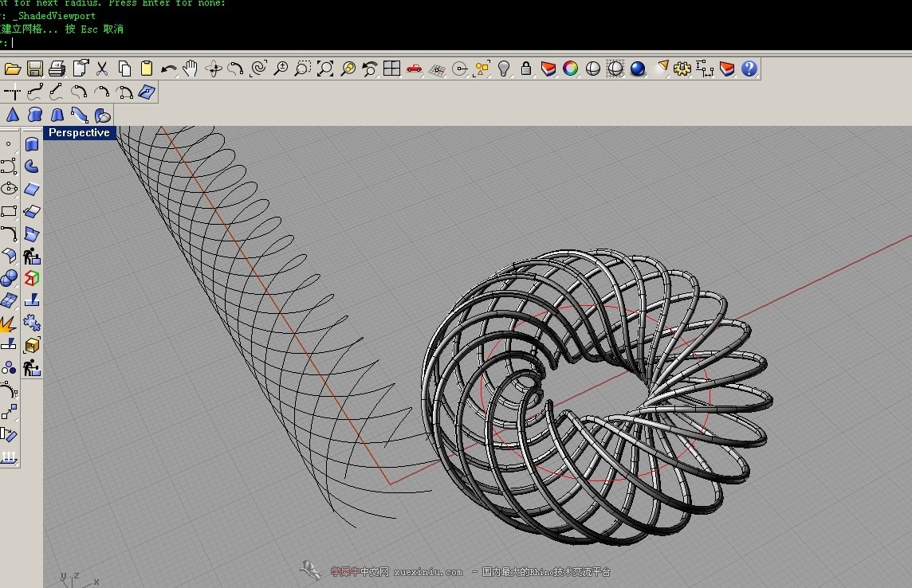Click the Select Objects shapes icon
The width and height of the screenshot is (912, 588).
482,69
